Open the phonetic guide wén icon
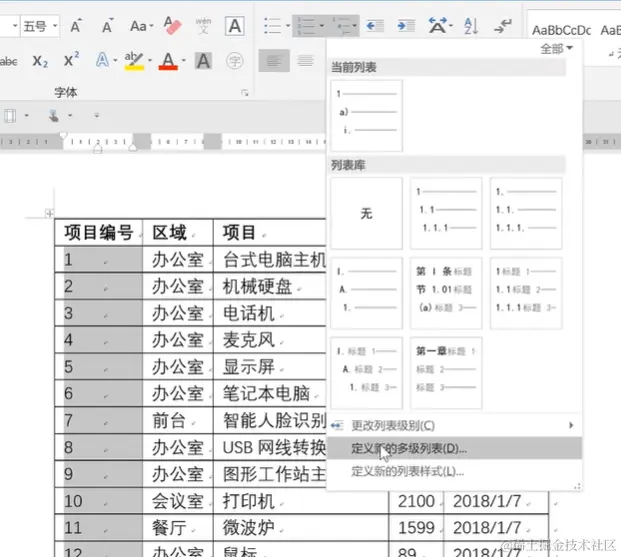Image resolution: width=621 pixels, height=557 pixels. point(203,26)
